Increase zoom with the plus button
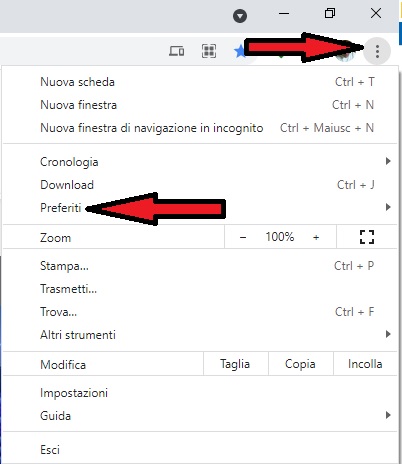 pos(316,237)
